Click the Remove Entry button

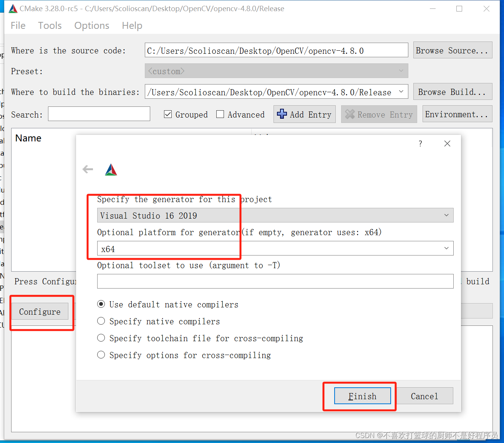click(x=379, y=114)
